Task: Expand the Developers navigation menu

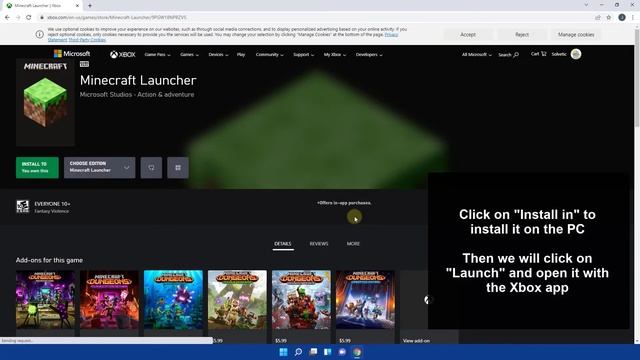Action: 369,55
